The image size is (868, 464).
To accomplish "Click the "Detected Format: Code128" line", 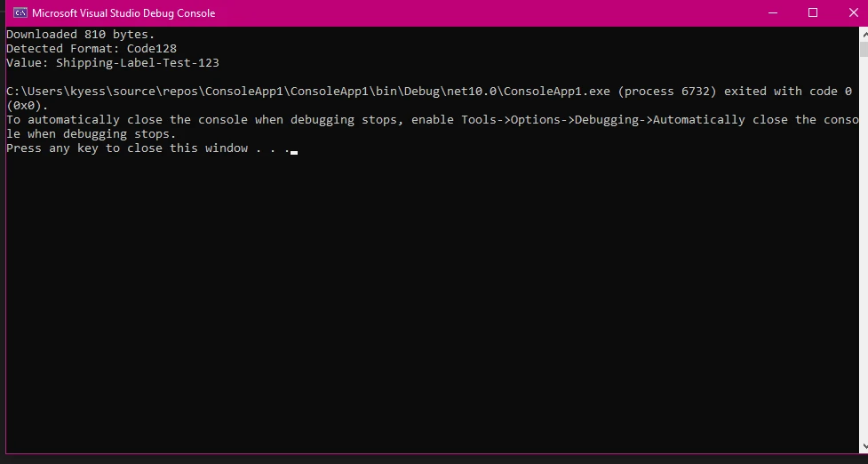I will pos(85,49).
